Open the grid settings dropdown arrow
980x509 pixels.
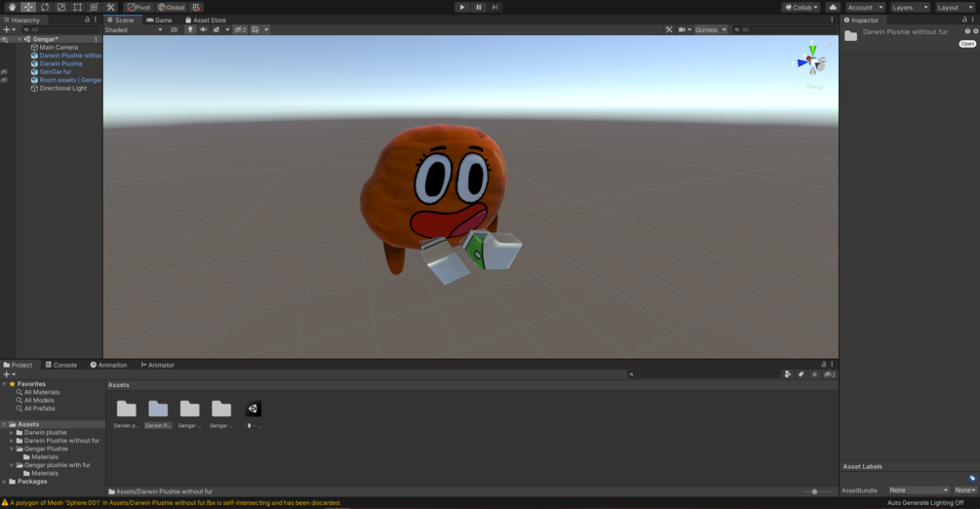click(266, 29)
